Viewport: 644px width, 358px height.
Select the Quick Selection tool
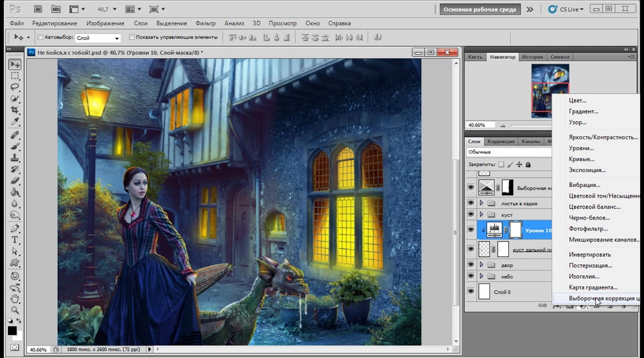(15, 98)
